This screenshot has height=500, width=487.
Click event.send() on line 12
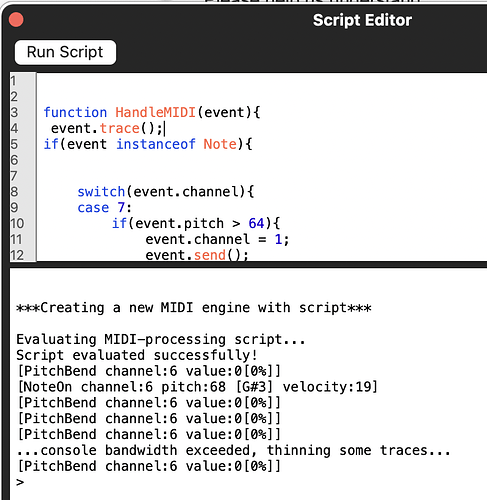pyautogui.click(x=197, y=255)
